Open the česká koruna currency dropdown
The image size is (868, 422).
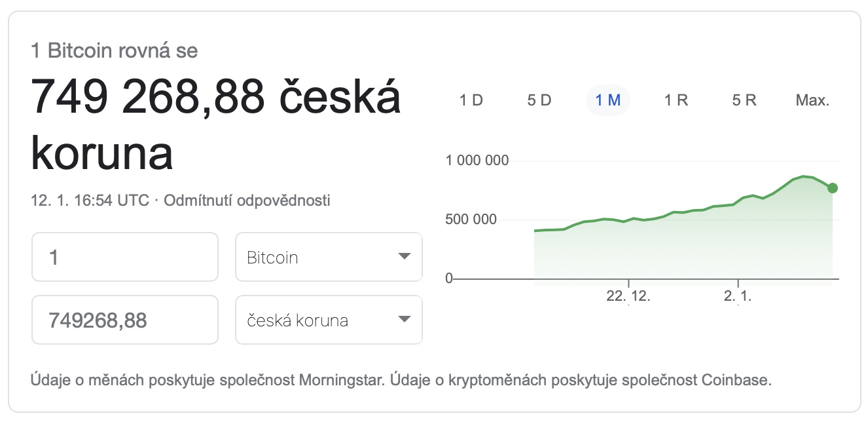(x=329, y=320)
